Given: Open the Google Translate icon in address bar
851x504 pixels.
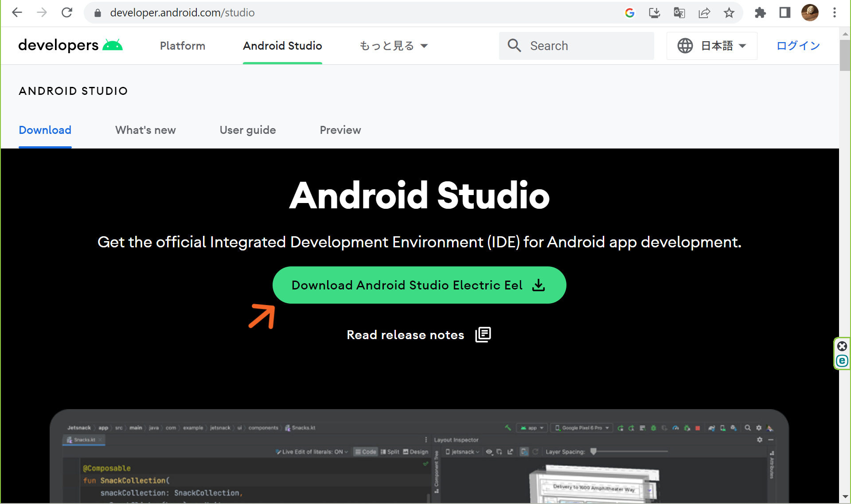Looking at the screenshot, I should 679,12.
